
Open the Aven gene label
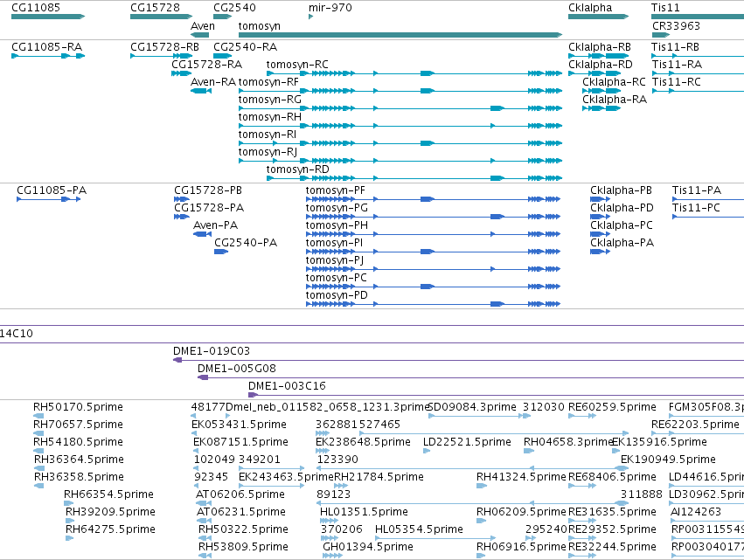click(203, 26)
